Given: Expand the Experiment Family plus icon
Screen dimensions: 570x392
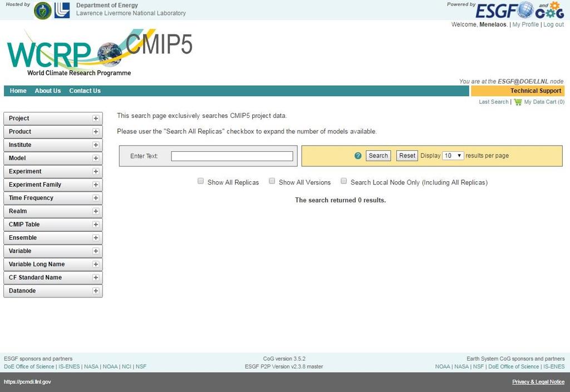Looking at the screenshot, I should tap(96, 185).
